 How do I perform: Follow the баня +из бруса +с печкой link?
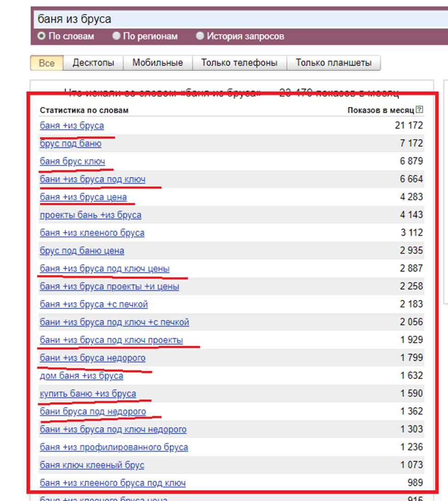tap(94, 304)
